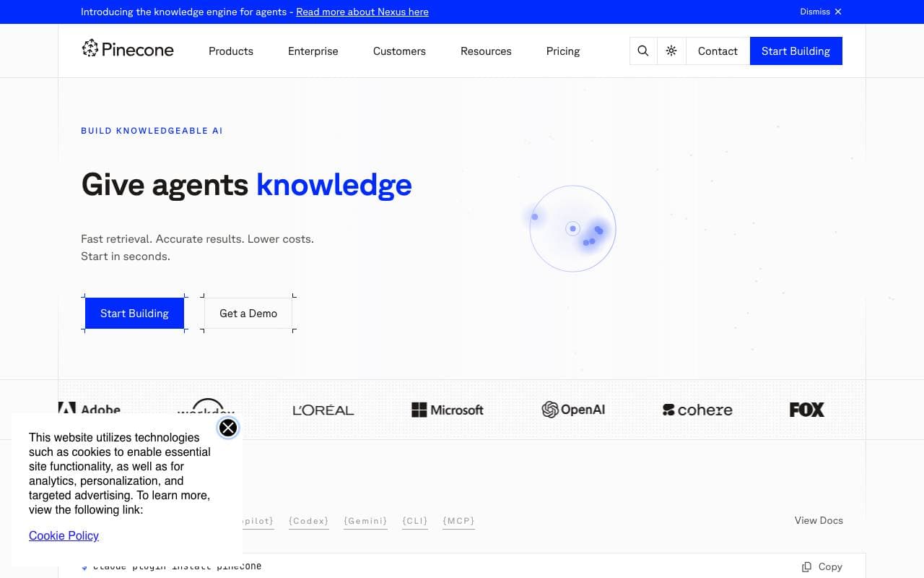Open View Docs link

pyautogui.click(x=819, y=520)
